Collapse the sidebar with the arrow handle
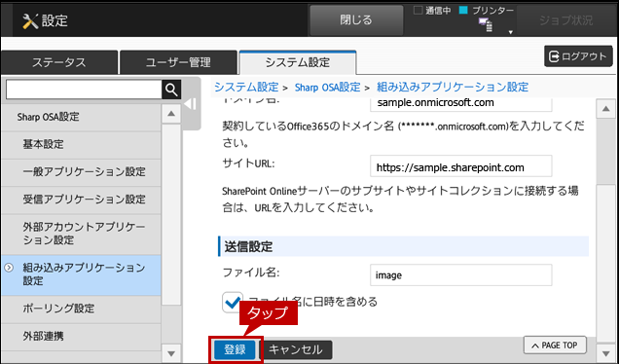The width and height of the screenshot is (619, 364). [x=191, y=104]
